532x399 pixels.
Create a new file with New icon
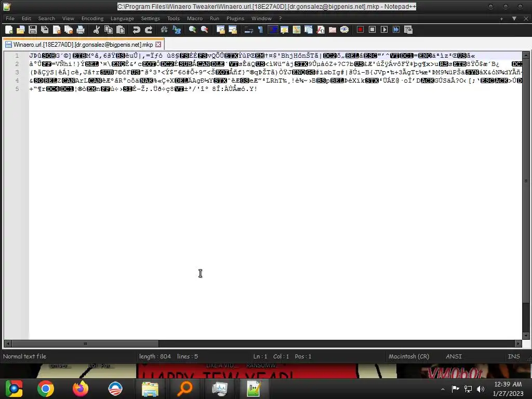tap(9, 30)
